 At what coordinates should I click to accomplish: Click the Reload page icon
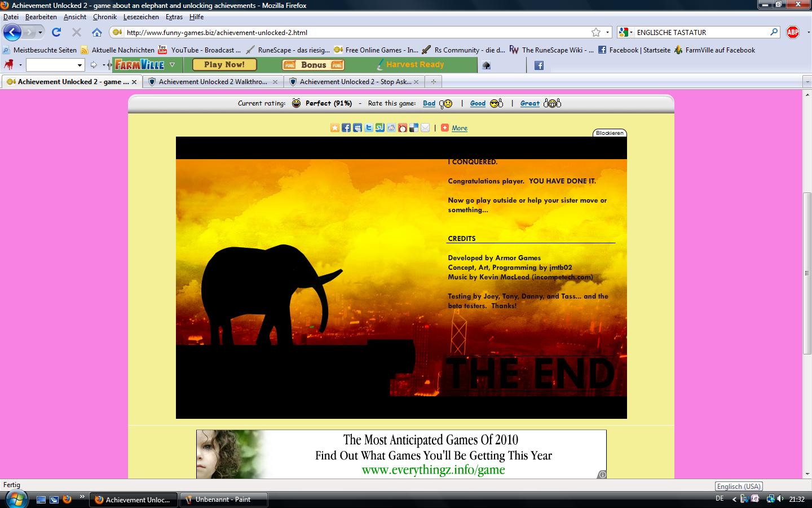56,32
